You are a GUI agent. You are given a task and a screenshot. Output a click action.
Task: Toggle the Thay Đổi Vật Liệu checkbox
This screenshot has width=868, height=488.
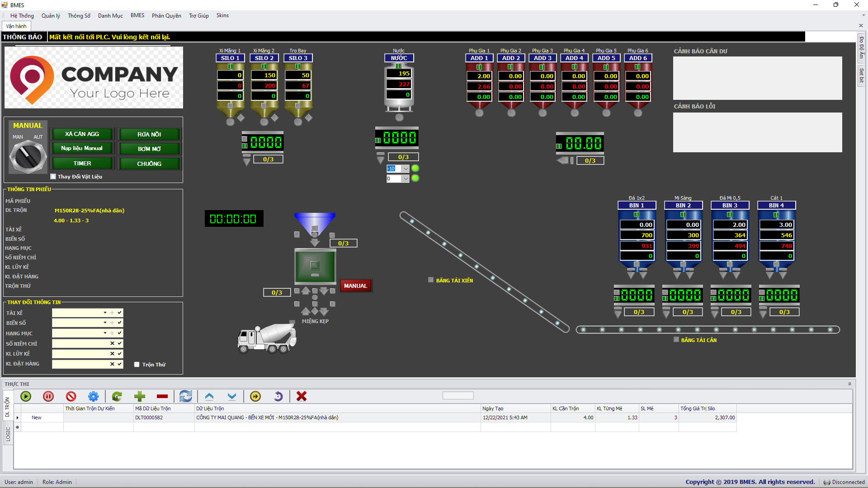53,177
